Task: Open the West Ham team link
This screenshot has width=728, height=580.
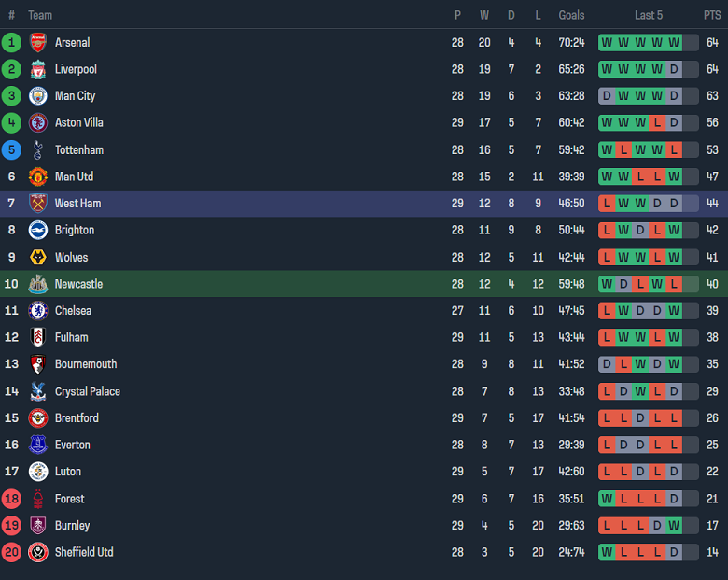Action: [x=77, y=204]
